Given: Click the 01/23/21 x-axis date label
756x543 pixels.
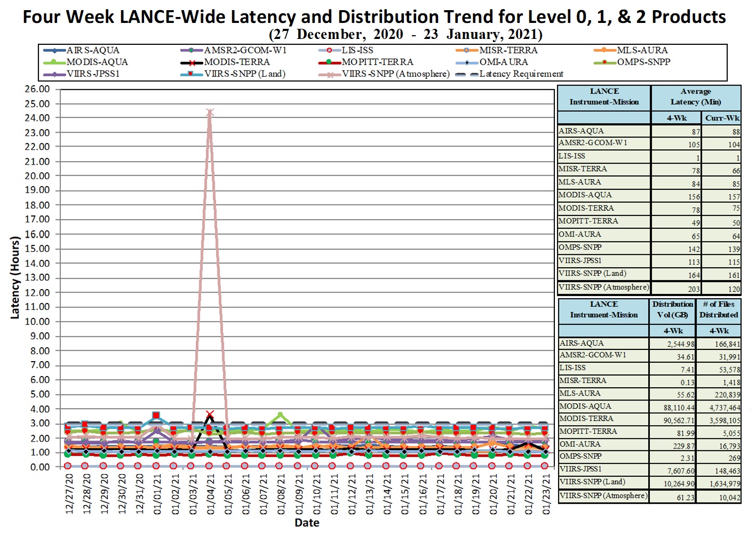Looking at the screenshot, I should coord(546,494).
